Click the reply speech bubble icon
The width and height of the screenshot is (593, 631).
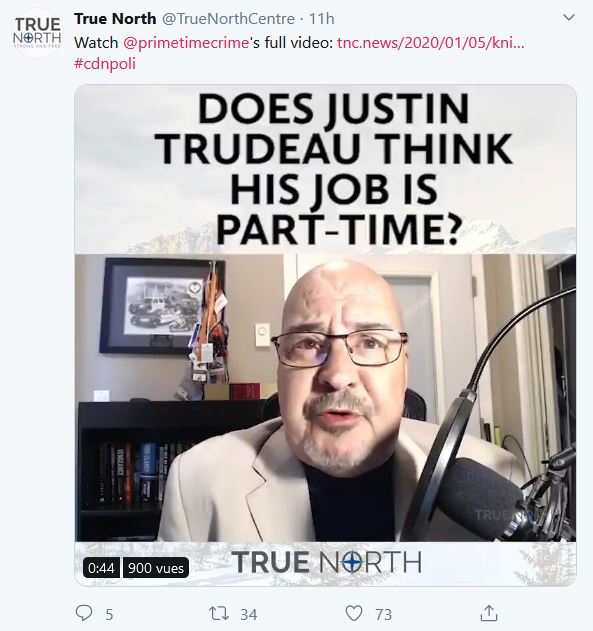(84, 613)
